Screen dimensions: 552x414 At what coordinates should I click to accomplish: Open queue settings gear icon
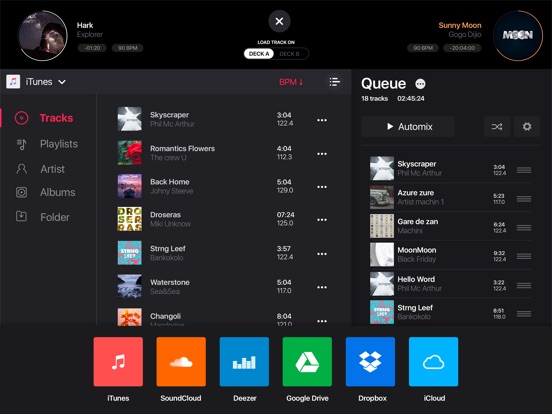point(527,126)
